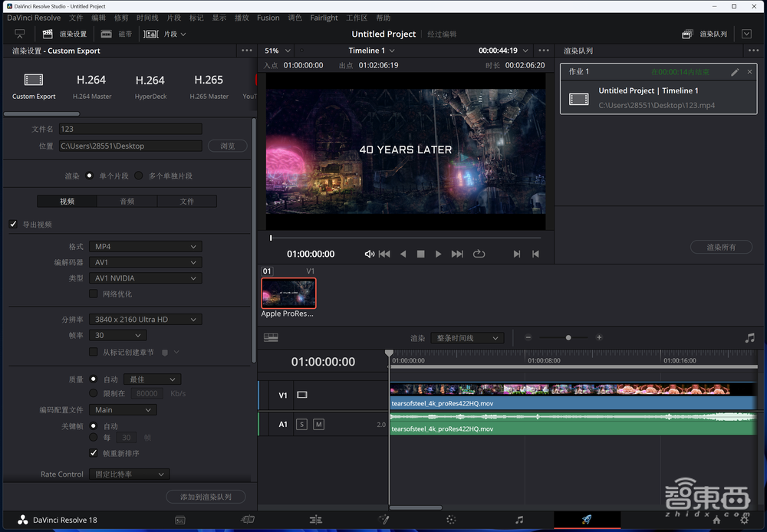Select the 多个单独片段 render option

[x=139, y=176]
